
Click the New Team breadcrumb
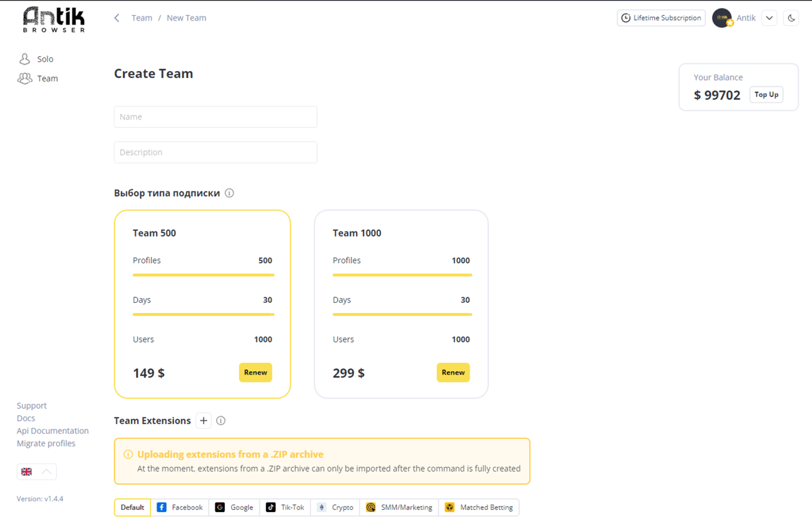coord(187,18)
